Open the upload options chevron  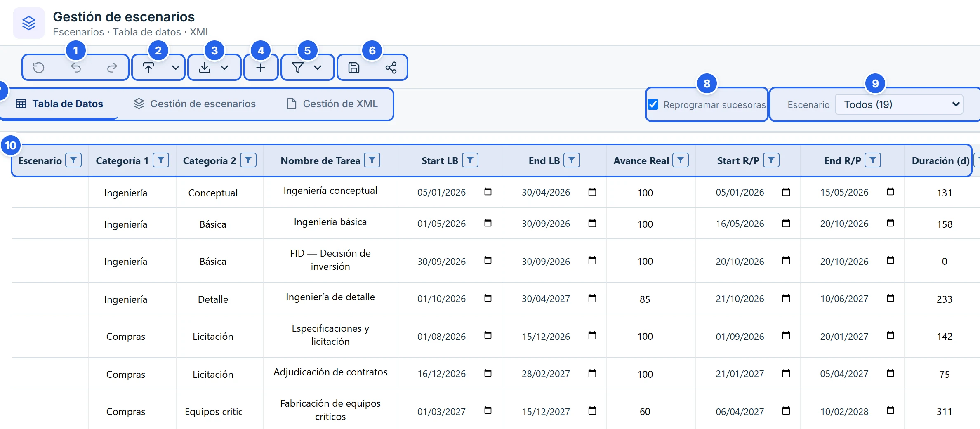[x=176, y=68]
